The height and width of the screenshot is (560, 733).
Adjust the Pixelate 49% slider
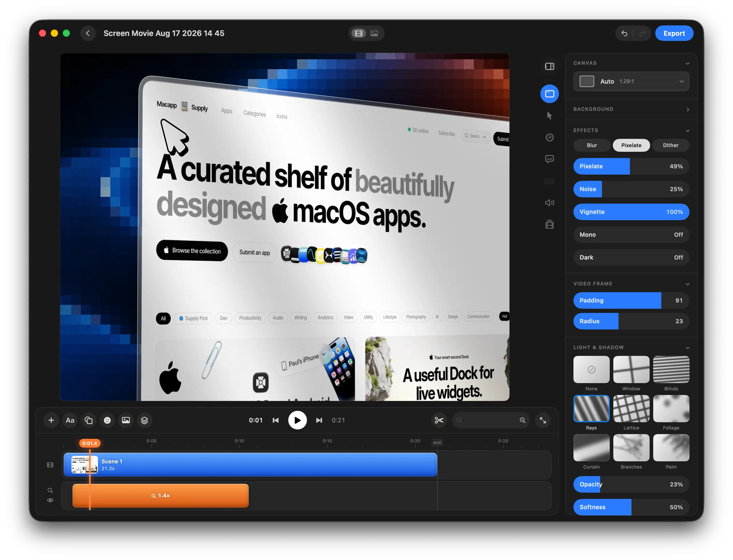tap(631, 166)
